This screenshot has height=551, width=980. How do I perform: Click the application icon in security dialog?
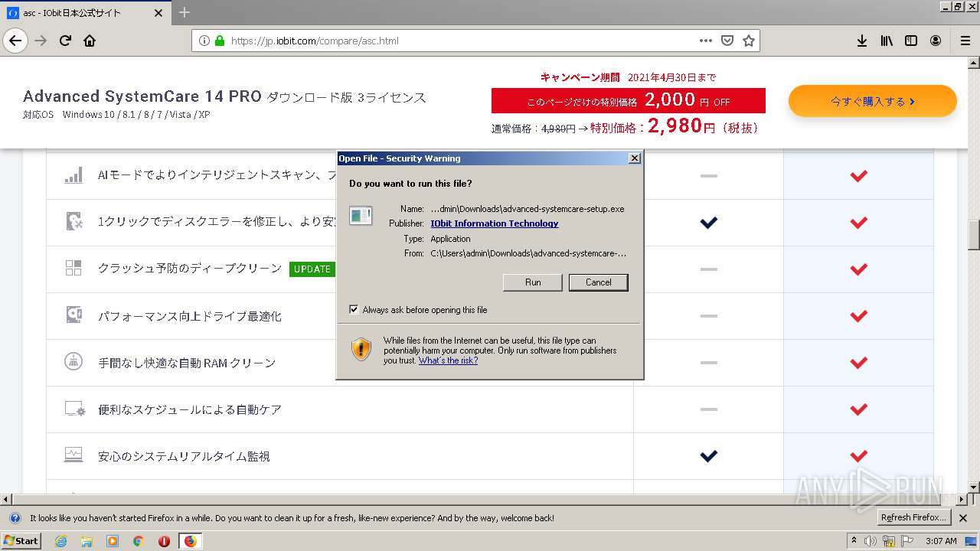[x=361, y=216]
